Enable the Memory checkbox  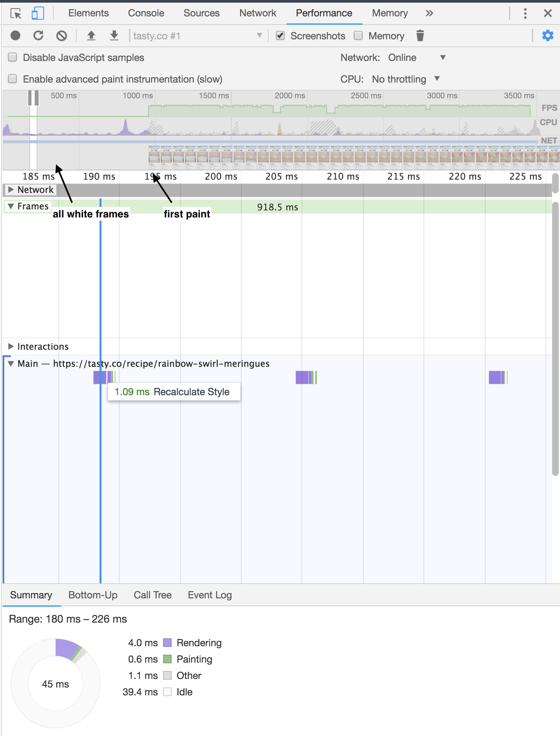tap(358, 35)
